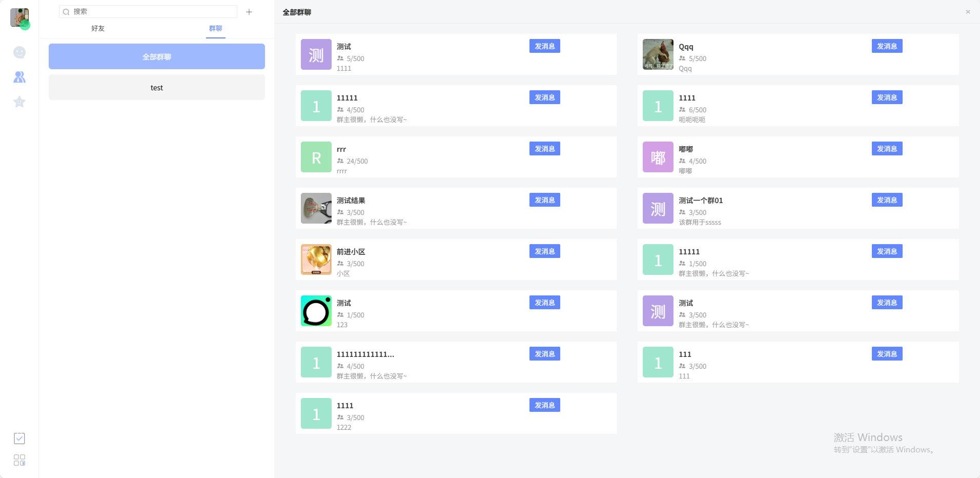
Task: Close the all group chats panel
Action: (968, 12)
